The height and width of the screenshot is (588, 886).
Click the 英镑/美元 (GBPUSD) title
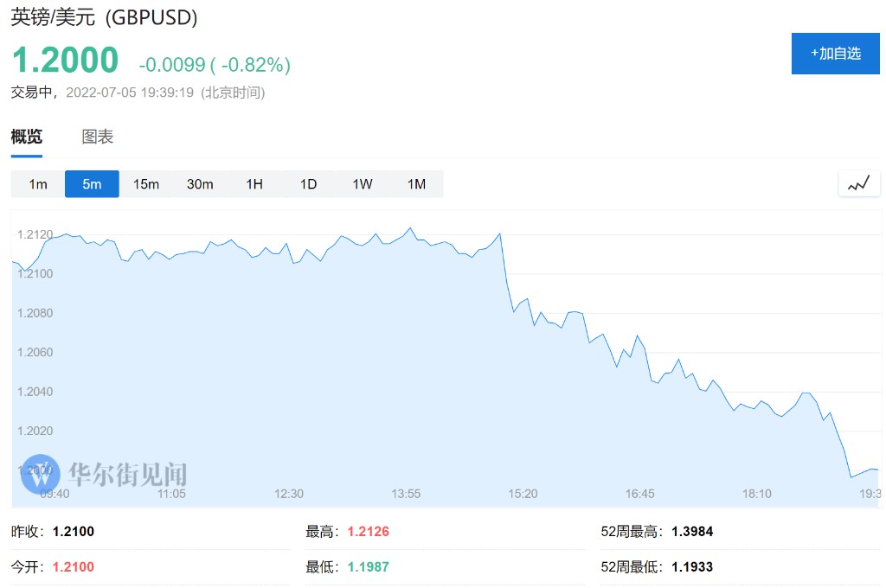[x=104, y=17]
